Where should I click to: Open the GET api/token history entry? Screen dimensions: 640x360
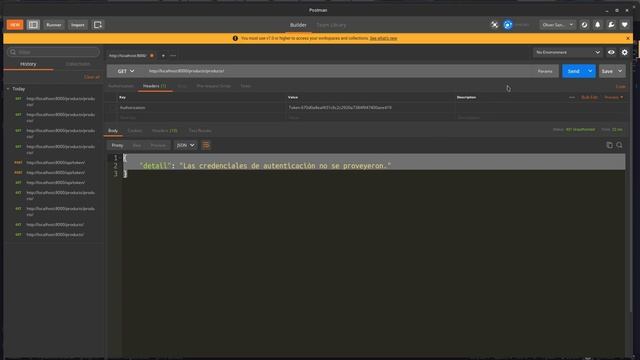pos(56,183)
